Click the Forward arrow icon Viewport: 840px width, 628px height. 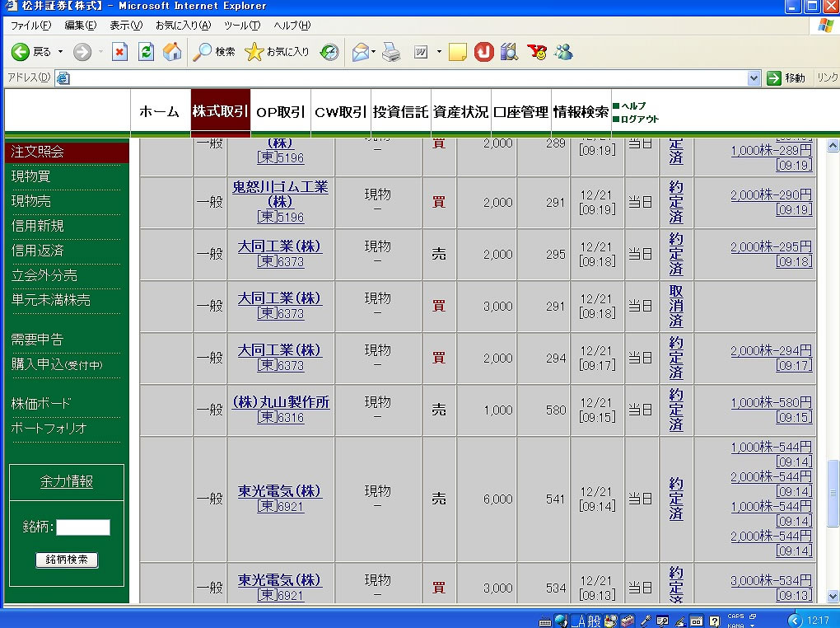coord(82,52)
